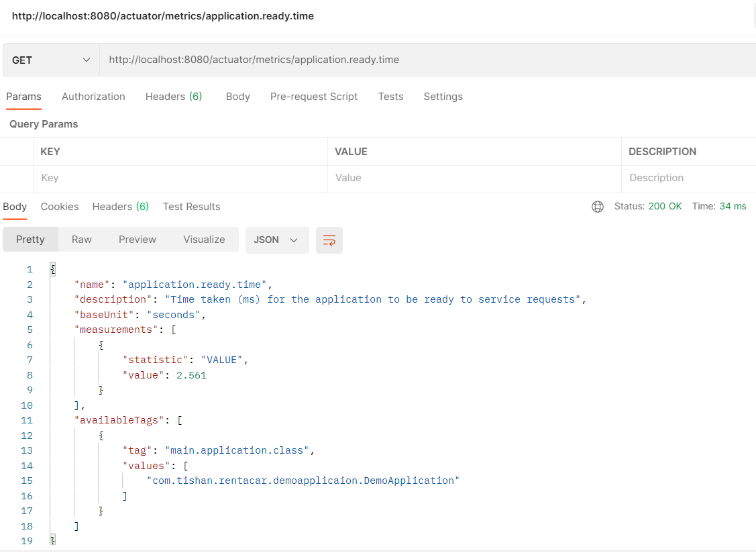
Task: Open the Tests tab
Action: [x=390, y=97]
